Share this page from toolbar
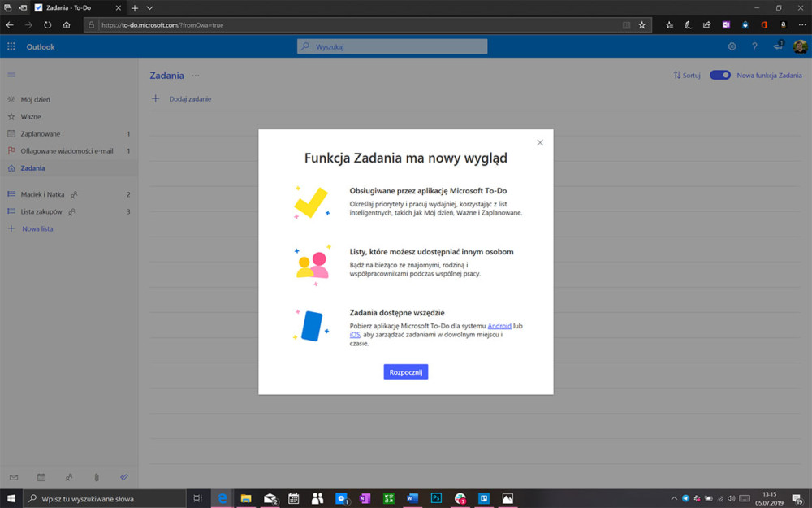This screenshot has height=508, width=812. click(707, 25)
